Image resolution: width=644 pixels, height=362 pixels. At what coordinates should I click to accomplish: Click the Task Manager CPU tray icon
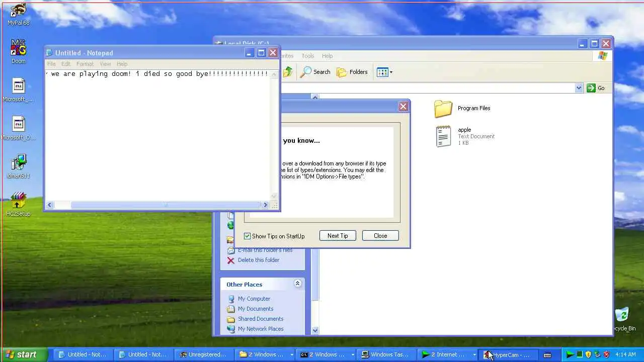coord(579,354)
